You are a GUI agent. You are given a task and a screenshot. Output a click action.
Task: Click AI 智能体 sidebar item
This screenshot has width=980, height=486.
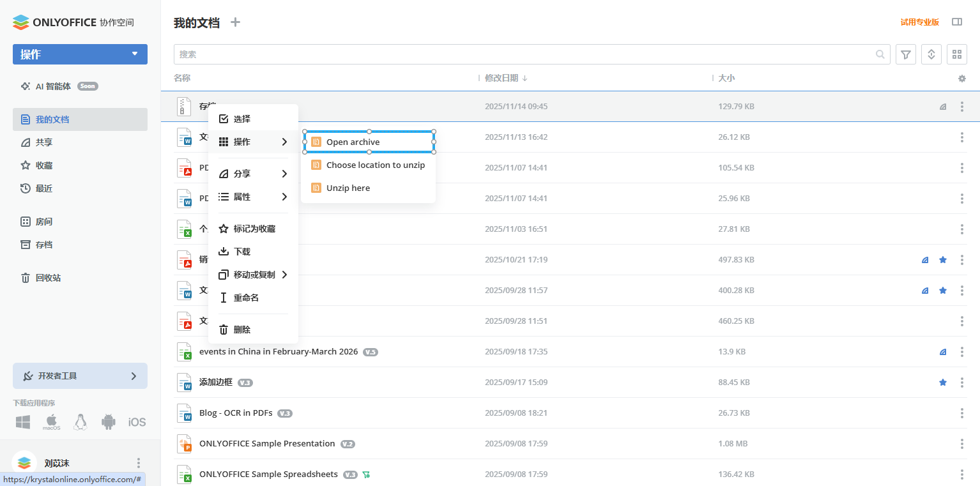point(80,86)
